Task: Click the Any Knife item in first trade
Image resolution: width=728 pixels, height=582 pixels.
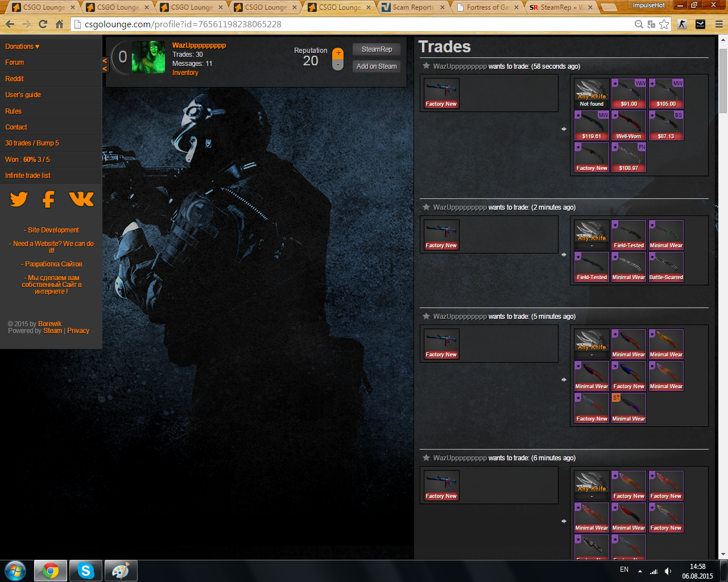Action: pyautogui.click(x=591, y=93)
